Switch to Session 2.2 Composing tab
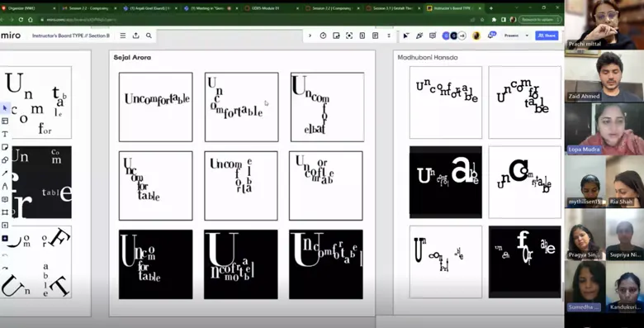 [88, 8]
